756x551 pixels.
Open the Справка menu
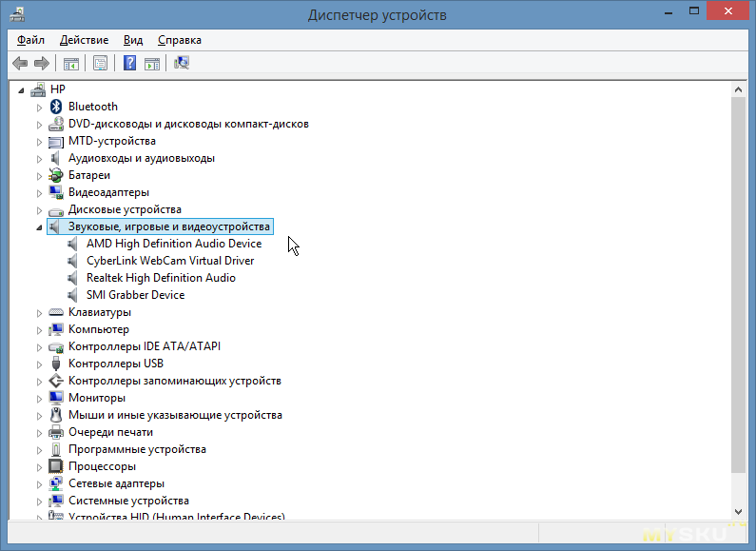point(180,40)
